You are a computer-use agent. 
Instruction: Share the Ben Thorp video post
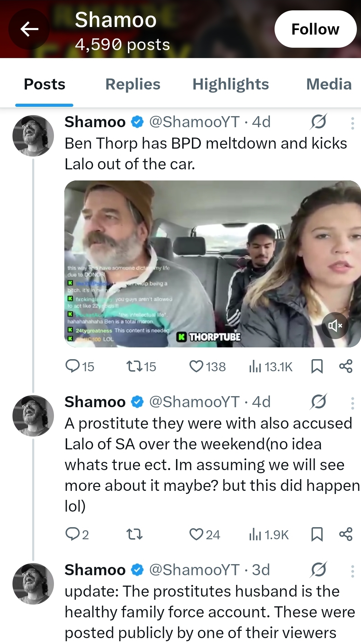(x=345, y=366)
